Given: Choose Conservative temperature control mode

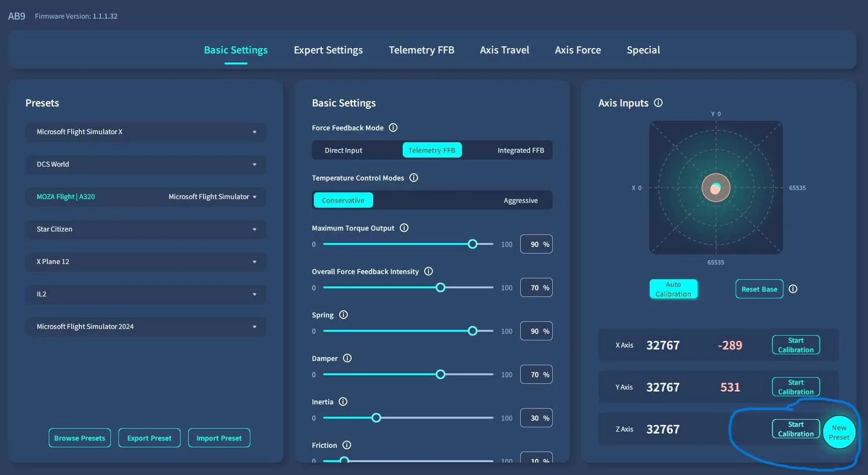Looking at the screenshot, I should click(x=343, y=200).
